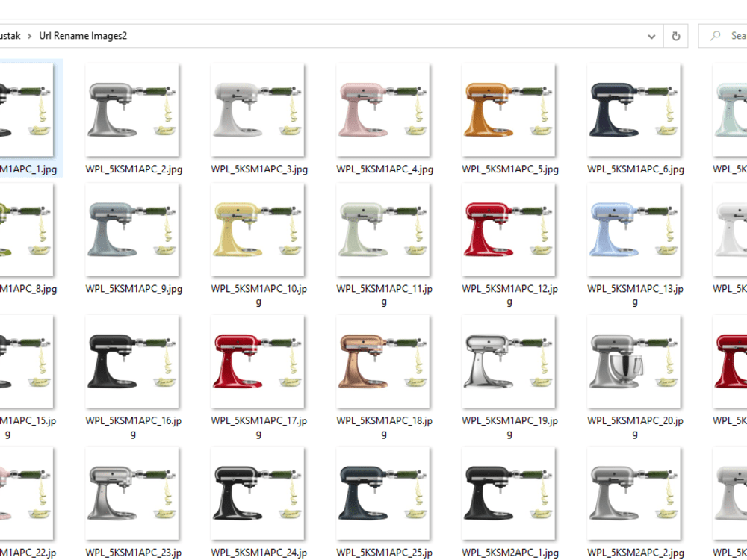Image resolution: width=747 pixels, height=560 pixels.
Task: Select the navy mixer WPL_5KSM1APC_6.jpg
Action: (x=633, y=110)
